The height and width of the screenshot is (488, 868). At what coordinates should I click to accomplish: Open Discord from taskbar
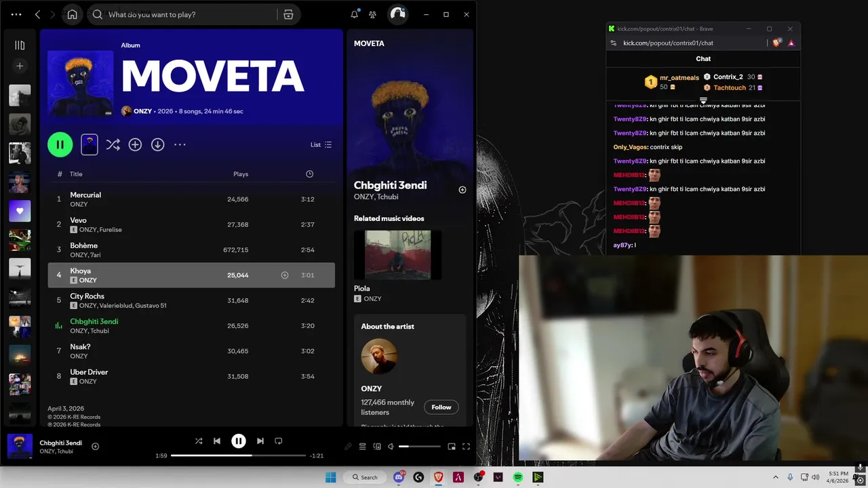pyautogui.click(x=399, y=477)
